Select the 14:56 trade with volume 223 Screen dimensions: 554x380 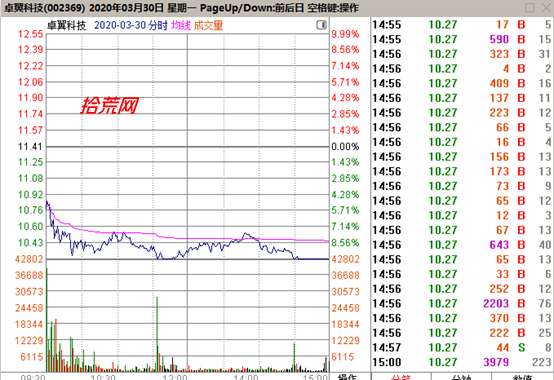(x=462, y=113)
